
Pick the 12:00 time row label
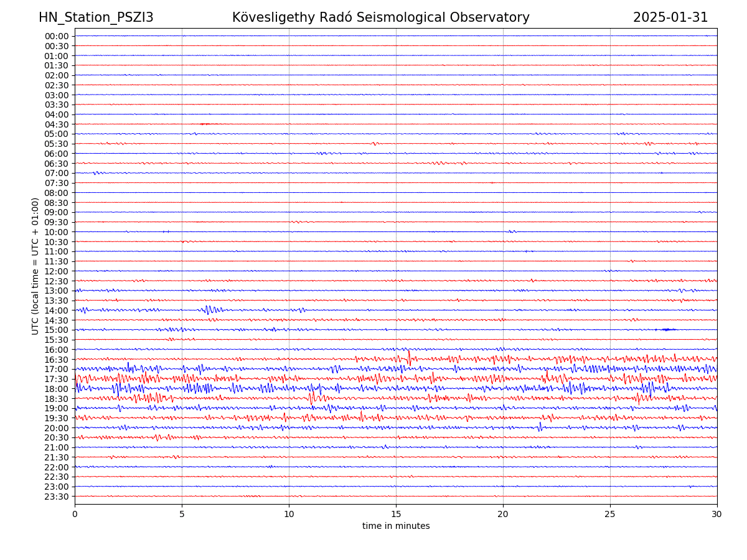tap(56, 271)
